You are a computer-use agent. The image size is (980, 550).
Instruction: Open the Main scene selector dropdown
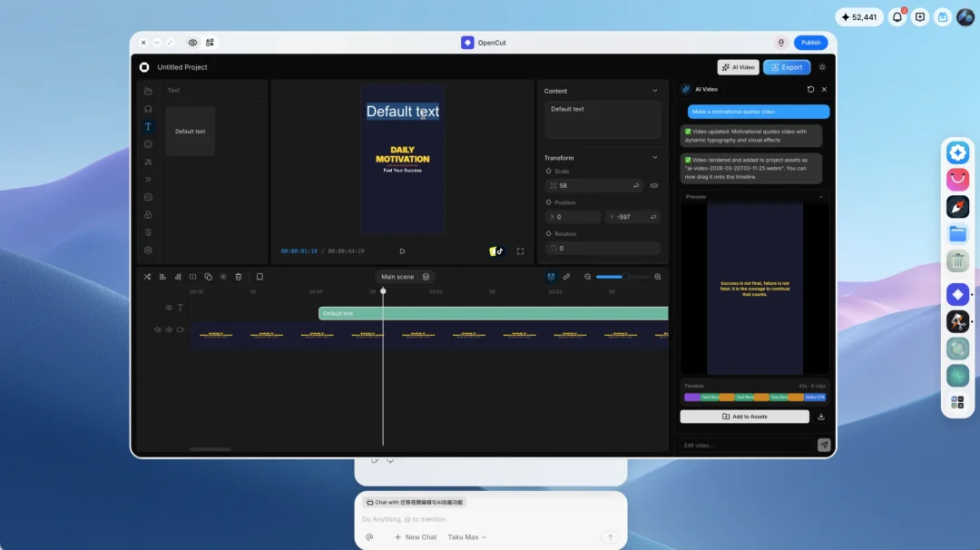pos(405,277)
